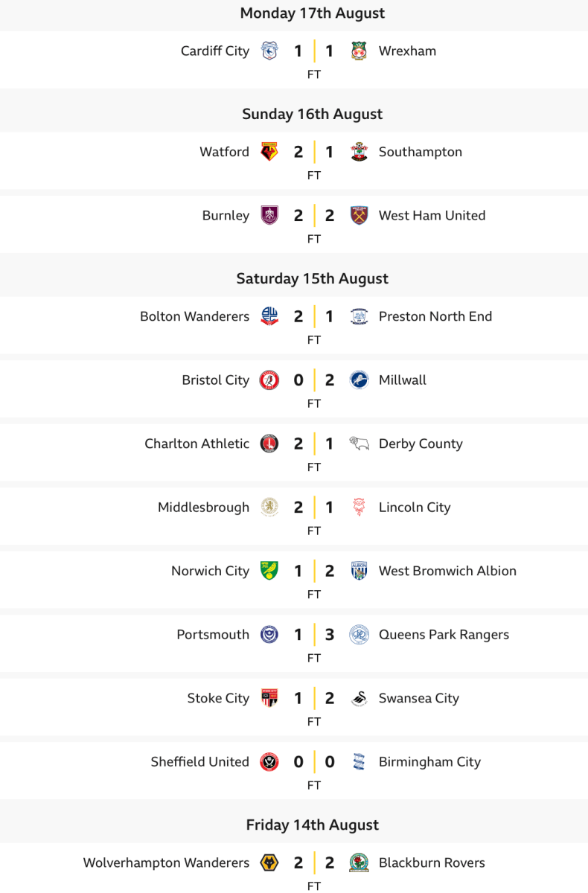Click the Watford club badge

(x=269, y=152)
